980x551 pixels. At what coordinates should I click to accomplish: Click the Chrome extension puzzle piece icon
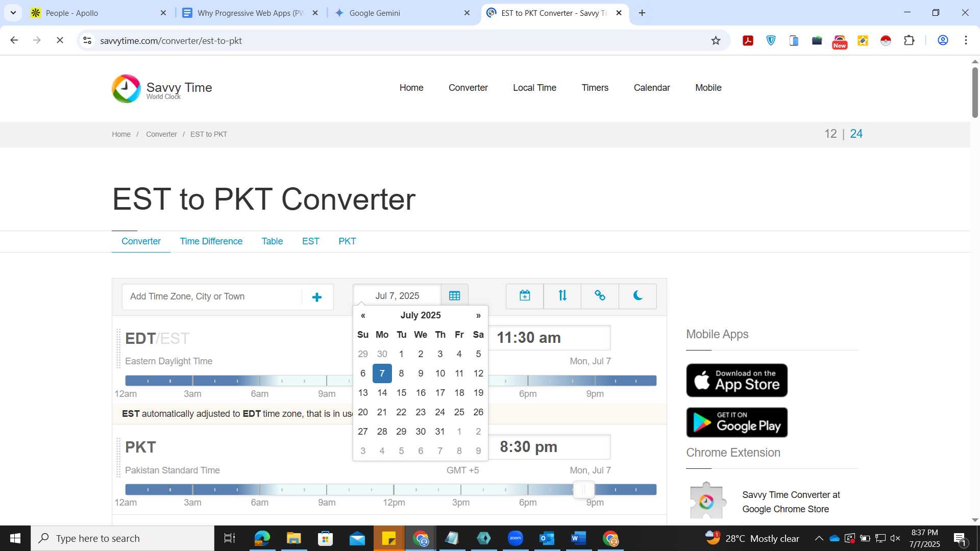[x=708, y=501]
